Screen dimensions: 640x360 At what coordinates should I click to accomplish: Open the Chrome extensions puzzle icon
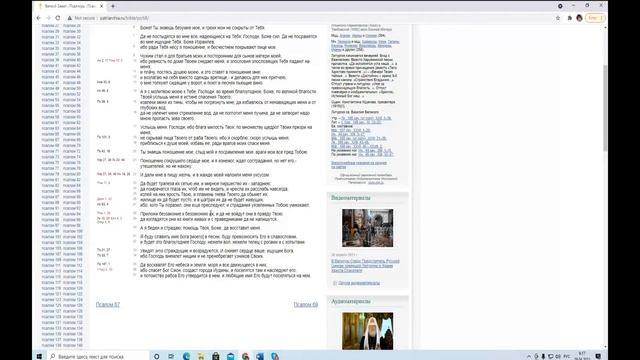569,18
